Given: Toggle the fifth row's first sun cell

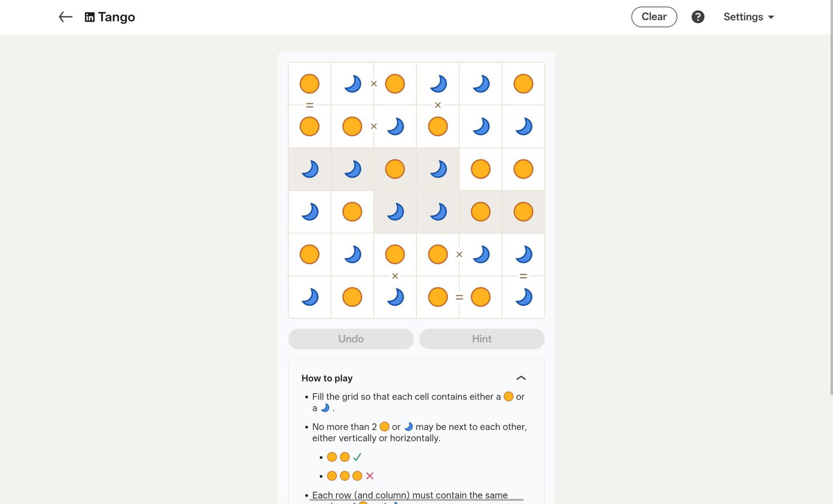Looking at the screenshot, I should 309,254.
